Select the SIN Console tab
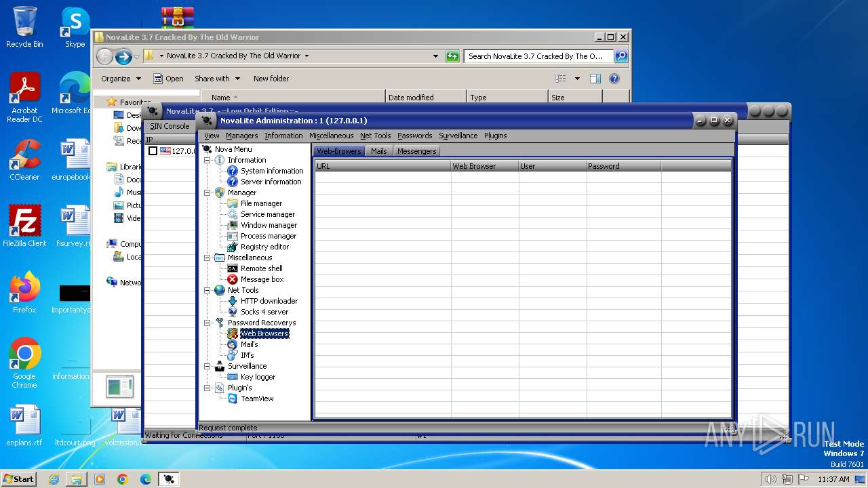The width and height of the screenshot is (868, 488). 170,126
